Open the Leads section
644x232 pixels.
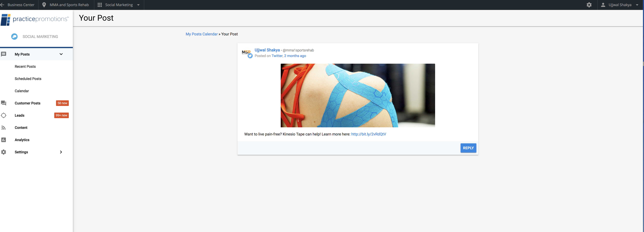click(19, 115)
